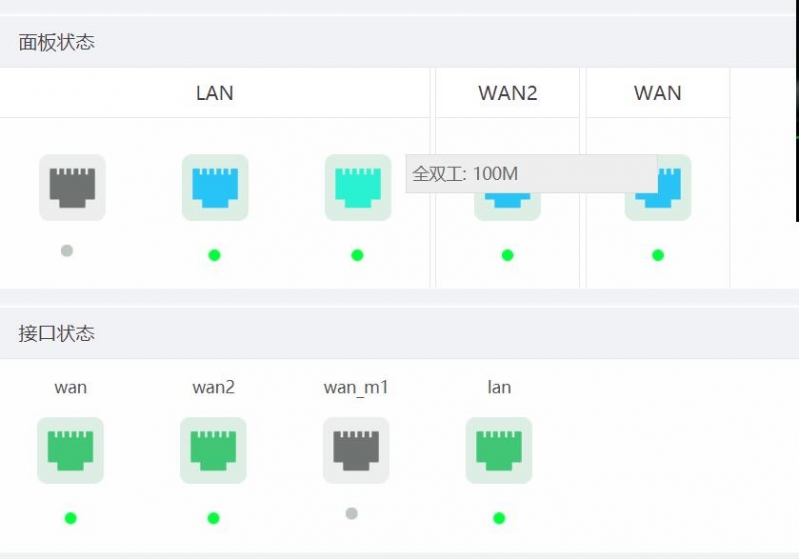Image resolution: width=799 pixels, height=559 pixels.
Task: Click the gray wan_m1 interface icon
Action: 356,450
